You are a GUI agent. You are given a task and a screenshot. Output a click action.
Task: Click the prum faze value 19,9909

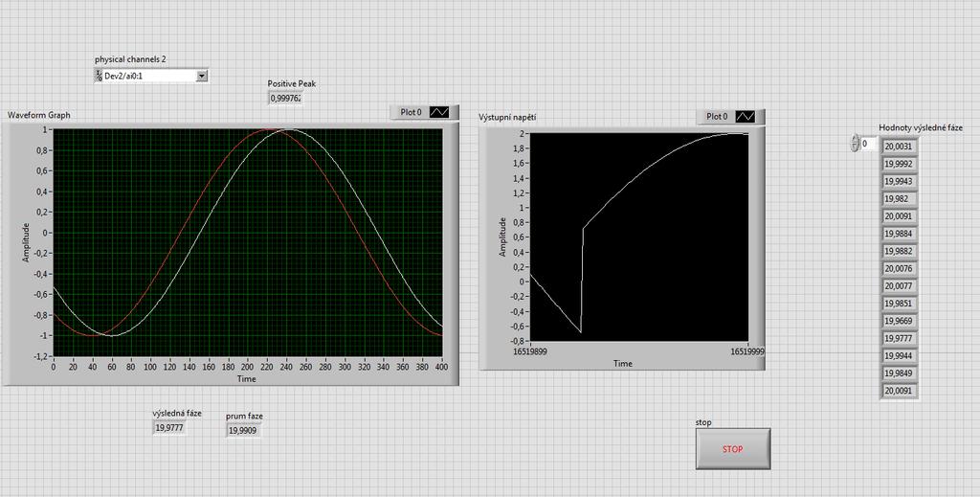tap(243, 430)
